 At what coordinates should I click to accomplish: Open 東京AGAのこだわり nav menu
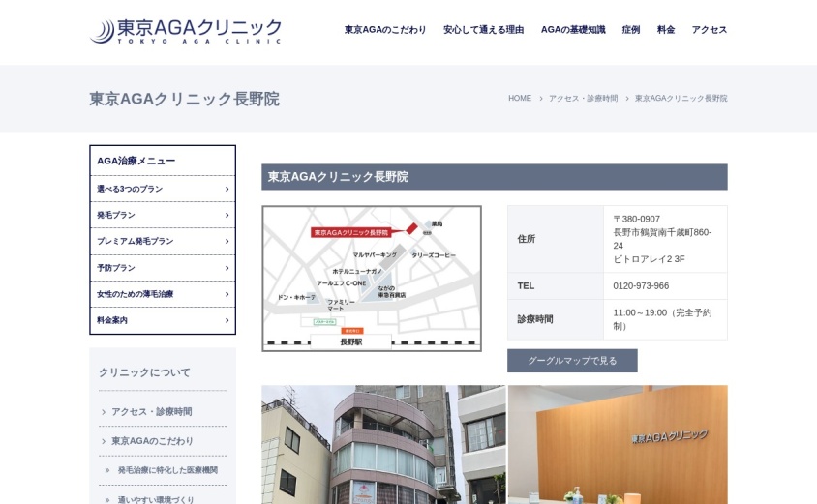(x=385, y=30)
